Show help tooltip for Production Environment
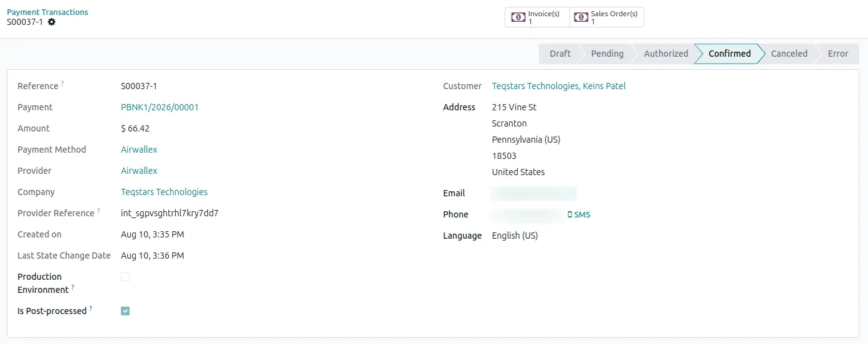The width and height of the screenshot is (868, 344). (x=73, y=287)
